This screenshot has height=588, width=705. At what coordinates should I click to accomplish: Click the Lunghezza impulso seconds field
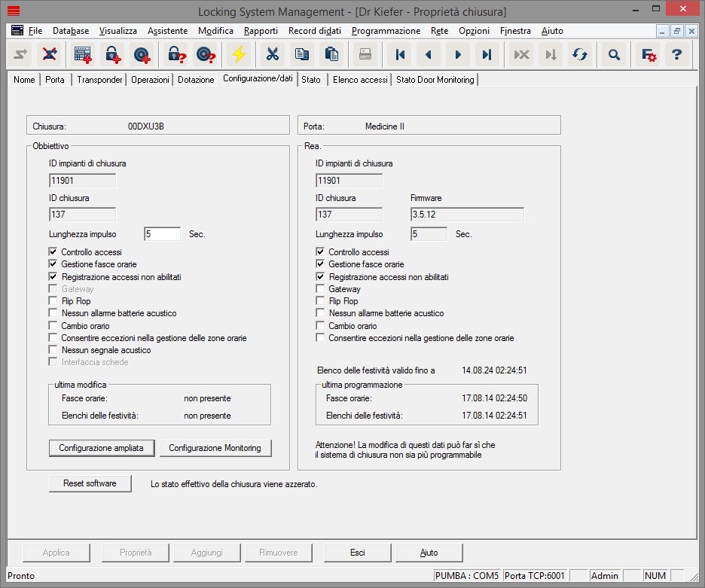[162, 233]
